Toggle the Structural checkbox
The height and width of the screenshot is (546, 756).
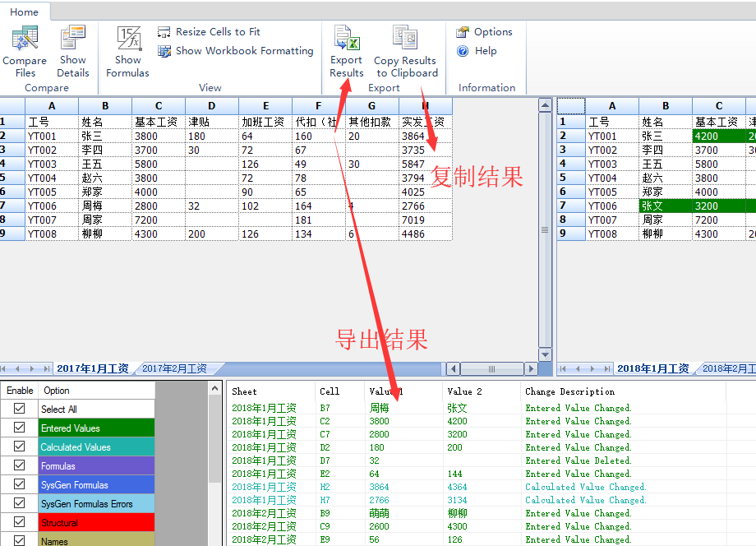(x=19, y=522)
